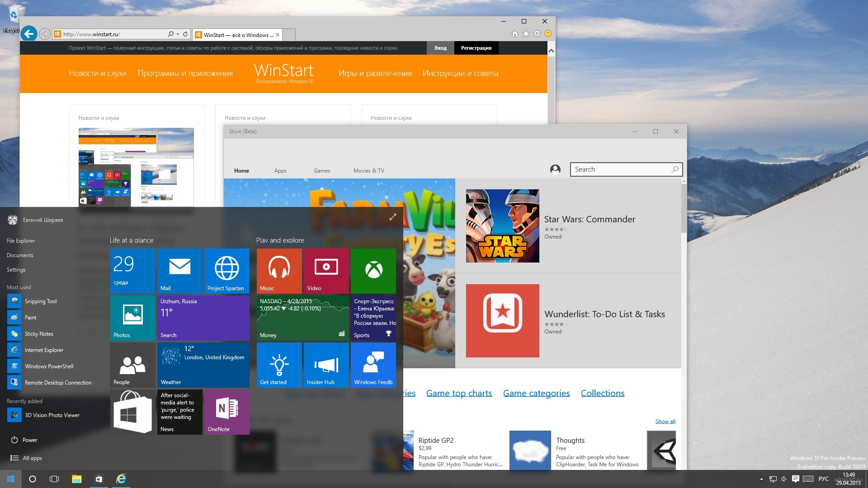
Task: Open the People tile
Action: (132, 365)
